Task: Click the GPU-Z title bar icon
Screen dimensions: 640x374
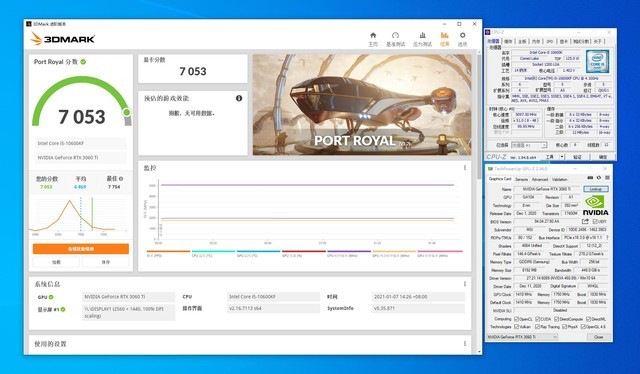Action: [490, 168]
